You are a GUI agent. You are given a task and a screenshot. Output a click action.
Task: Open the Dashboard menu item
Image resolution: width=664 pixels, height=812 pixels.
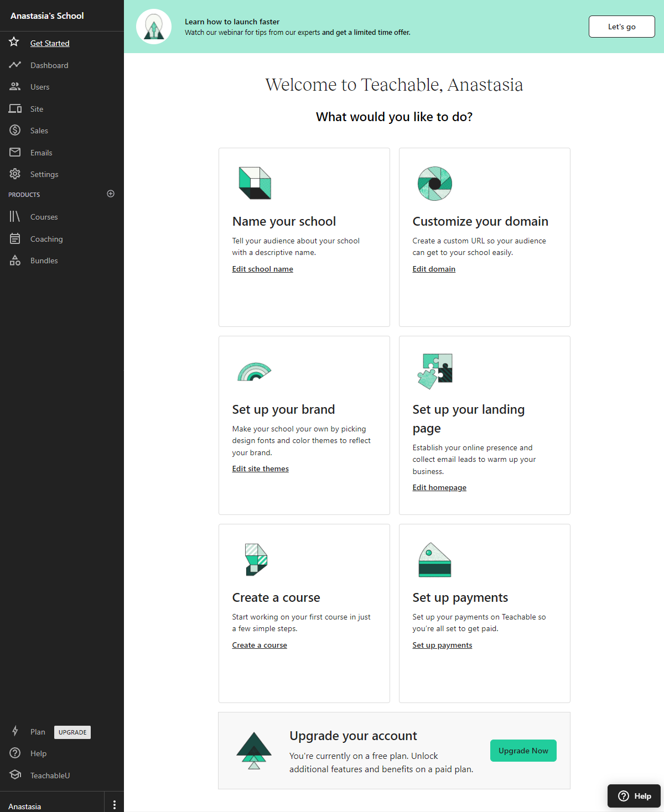pos(49,65)
